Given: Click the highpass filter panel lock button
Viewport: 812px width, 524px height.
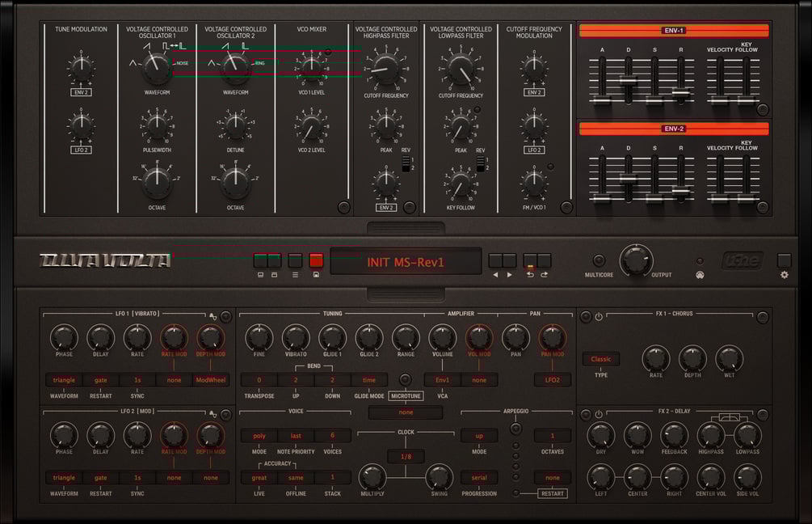Looking at the screenshot, I should 409,207.
